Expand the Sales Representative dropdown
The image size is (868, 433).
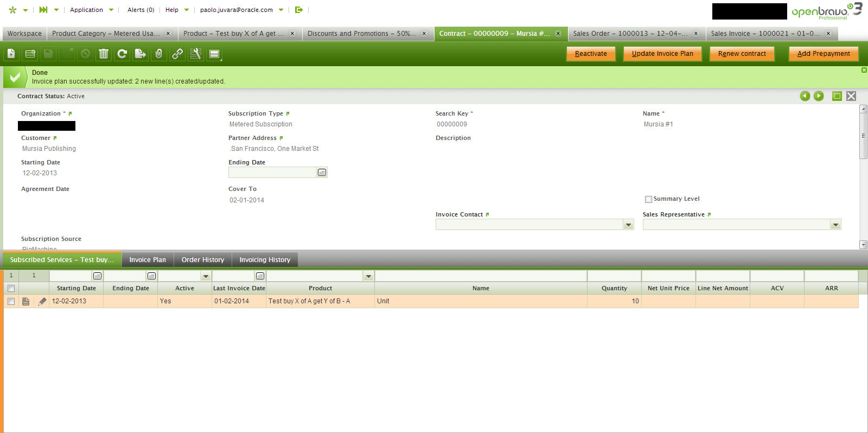point(835,225)
